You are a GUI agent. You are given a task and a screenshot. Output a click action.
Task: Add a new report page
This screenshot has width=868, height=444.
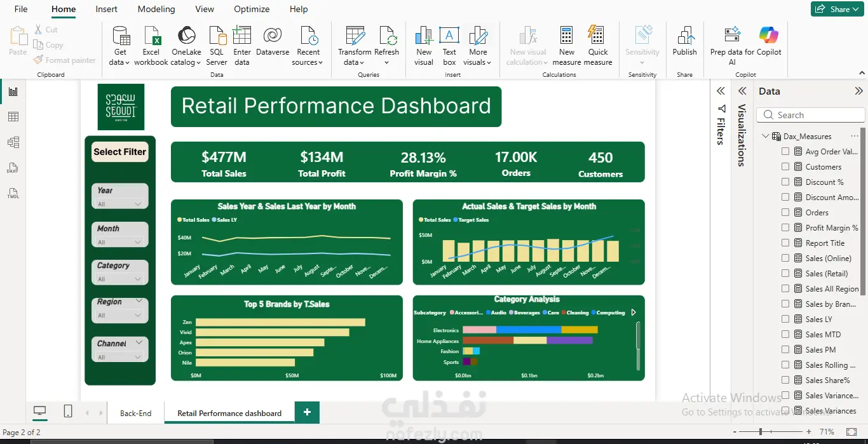point(307,412)
